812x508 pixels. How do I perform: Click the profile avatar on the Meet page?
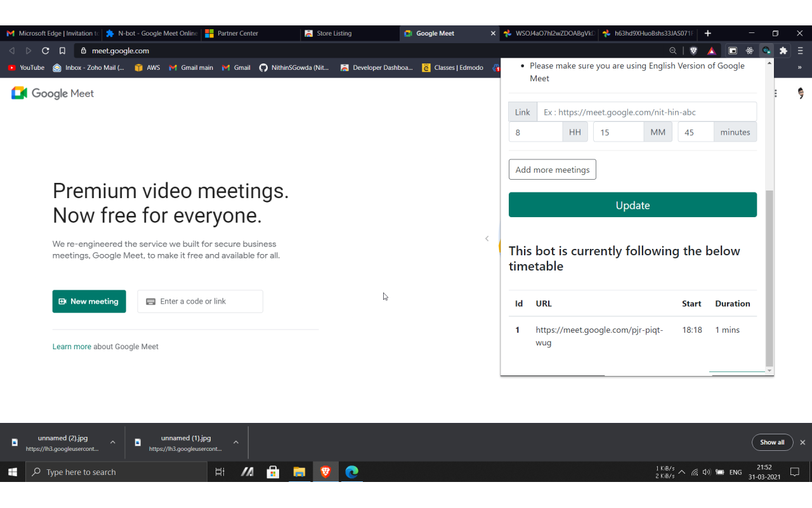801,93
